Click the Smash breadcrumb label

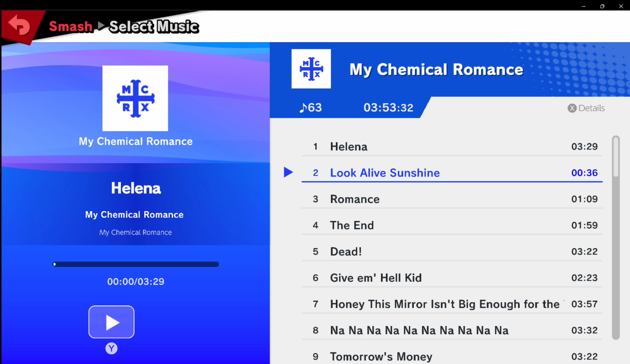pyautogui.click(x=70, y=26)
